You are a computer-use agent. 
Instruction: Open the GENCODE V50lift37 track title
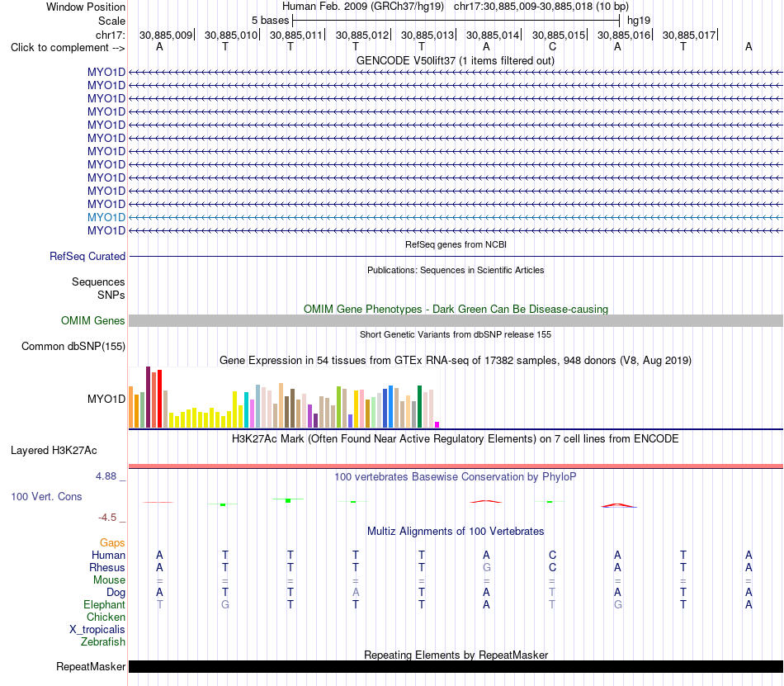[455, 60]
